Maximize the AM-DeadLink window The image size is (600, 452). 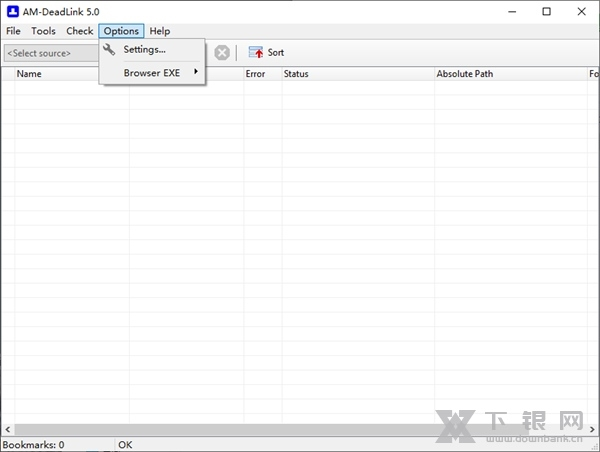546,11
